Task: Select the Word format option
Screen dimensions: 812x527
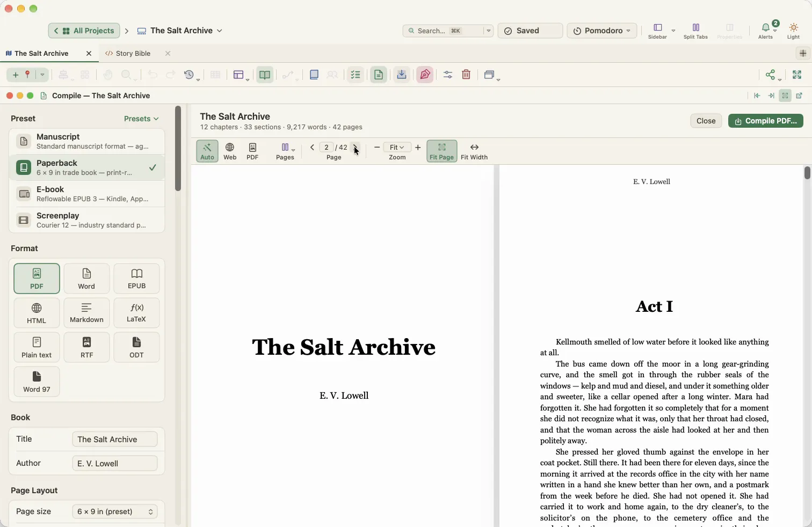Action: pos(86,279)
